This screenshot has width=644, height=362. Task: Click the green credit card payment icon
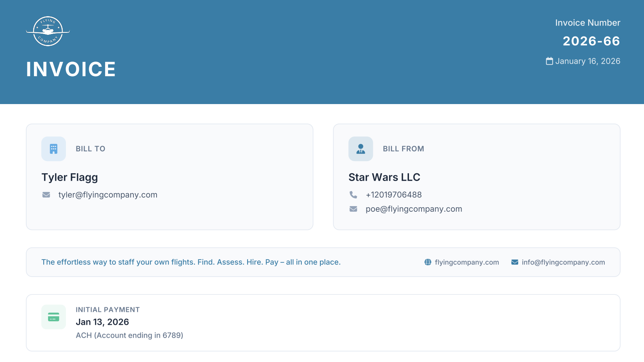(x=53, y=317)
